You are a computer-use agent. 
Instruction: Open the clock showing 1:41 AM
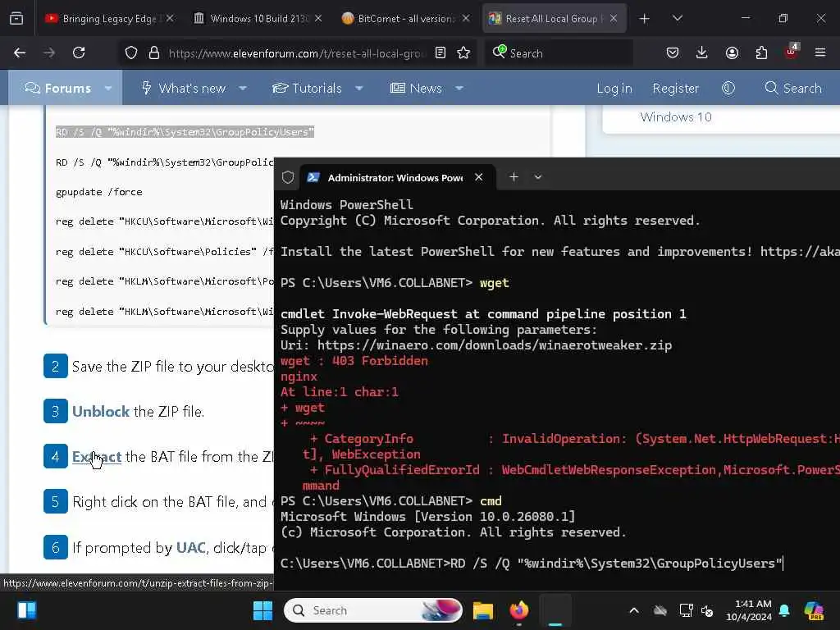point(749,610)
